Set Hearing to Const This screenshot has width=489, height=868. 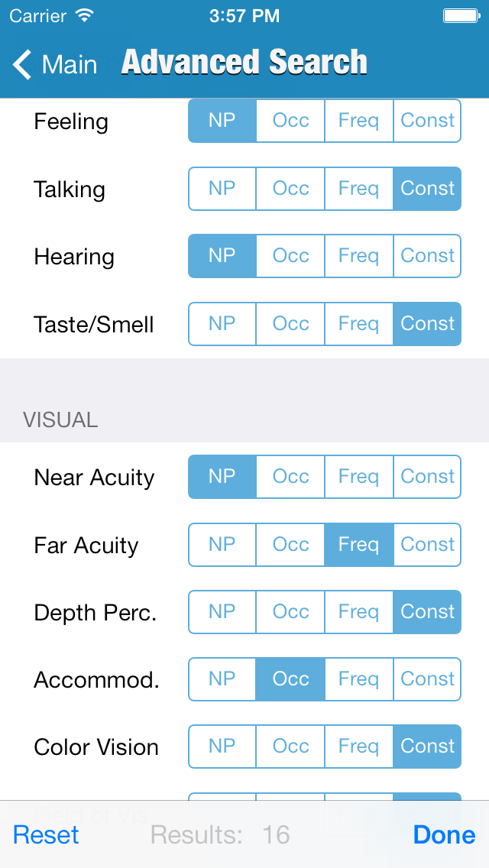427,256
